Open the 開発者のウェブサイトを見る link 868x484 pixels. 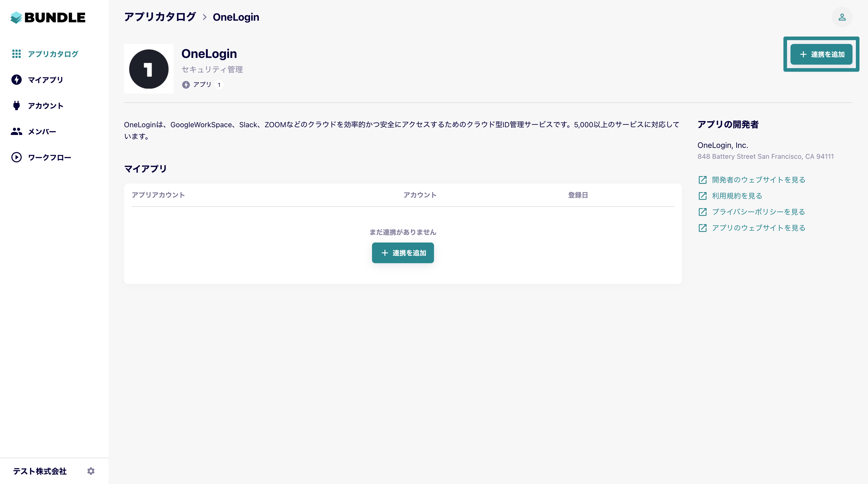(x=758, y=180)
